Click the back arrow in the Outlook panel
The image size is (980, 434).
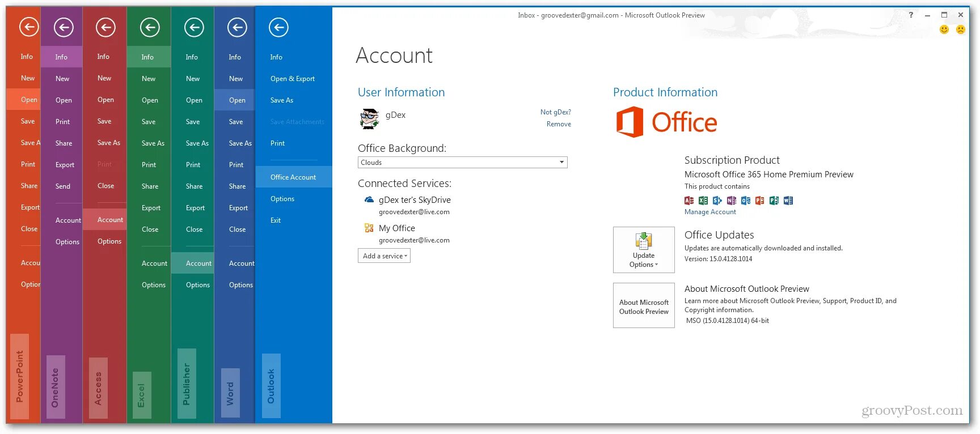[278, 27]
